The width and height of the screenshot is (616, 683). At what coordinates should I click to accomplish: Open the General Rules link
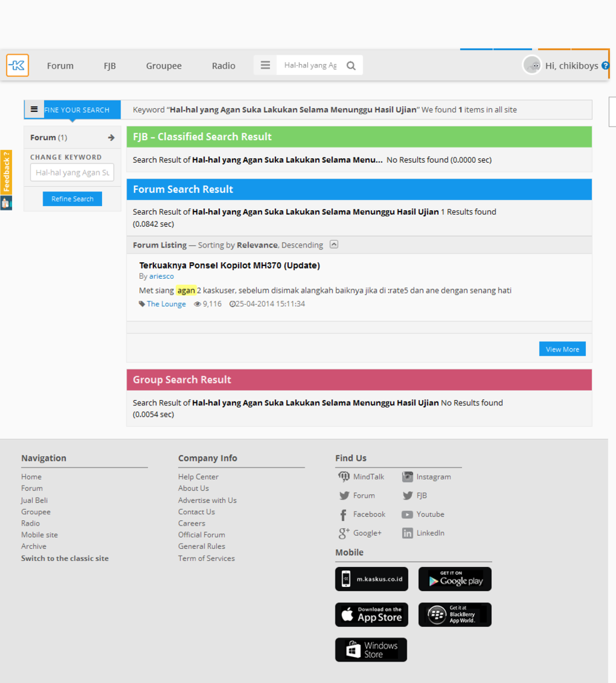click(x=201, y=546)
